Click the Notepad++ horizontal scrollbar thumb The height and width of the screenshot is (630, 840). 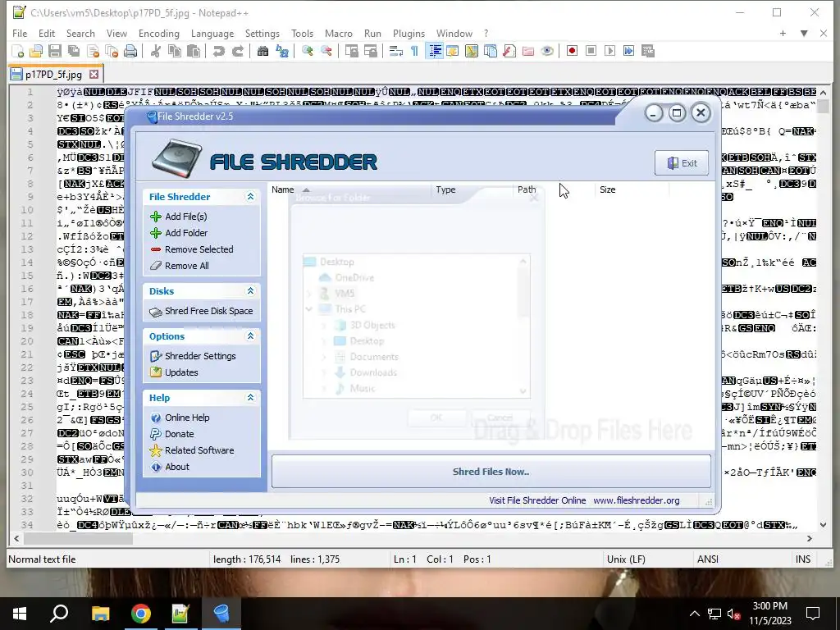pyautogui.click(x=78, y=539)
